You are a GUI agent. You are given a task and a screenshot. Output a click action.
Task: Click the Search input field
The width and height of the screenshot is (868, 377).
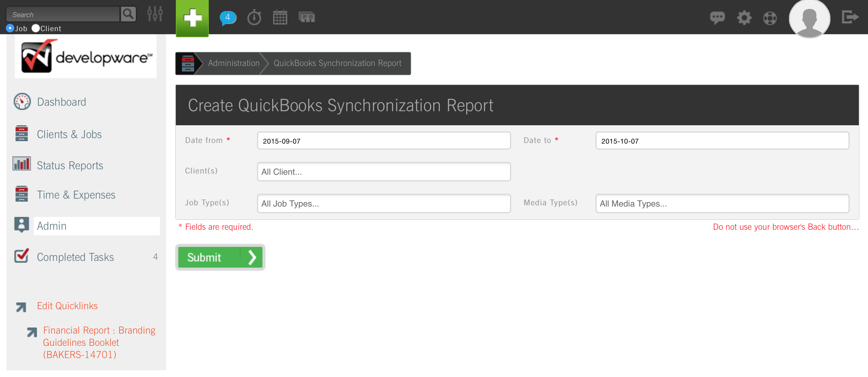click(63, 14)
